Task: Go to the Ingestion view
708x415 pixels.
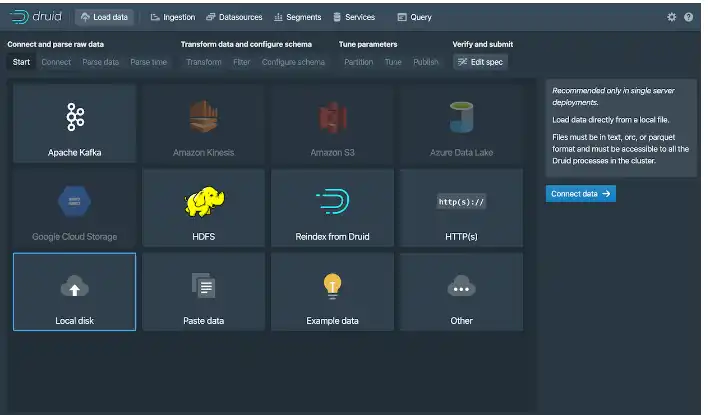Action: pyautogui.click(x=173, y=17)
